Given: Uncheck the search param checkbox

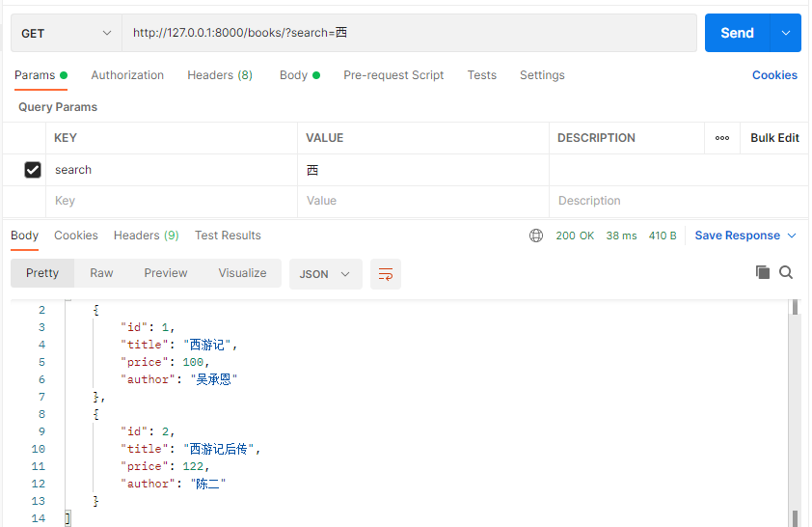Looking at the screenshot, I should click(x=33, y=170).
